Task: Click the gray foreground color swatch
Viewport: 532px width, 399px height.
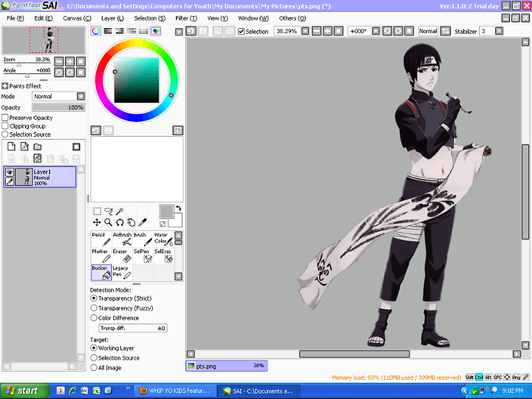Action: (x=166, y=211)
